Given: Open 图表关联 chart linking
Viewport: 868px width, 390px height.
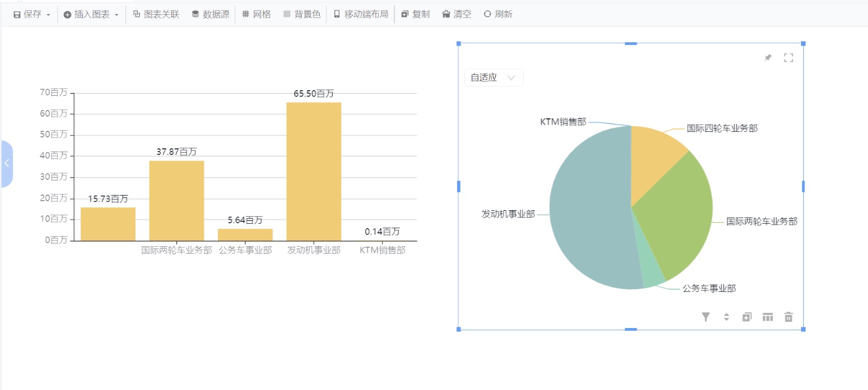Looking at the screenshot, I should point(156,15).
